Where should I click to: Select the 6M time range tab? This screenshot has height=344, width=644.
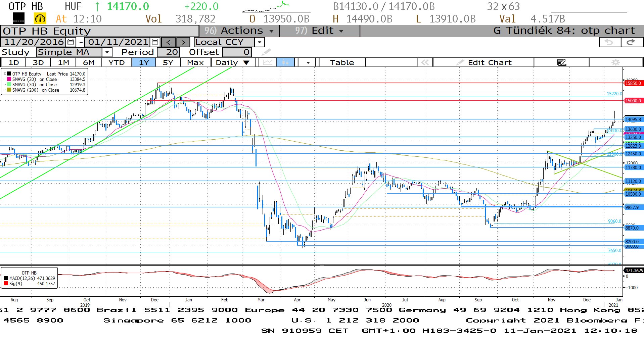(89, 62)
